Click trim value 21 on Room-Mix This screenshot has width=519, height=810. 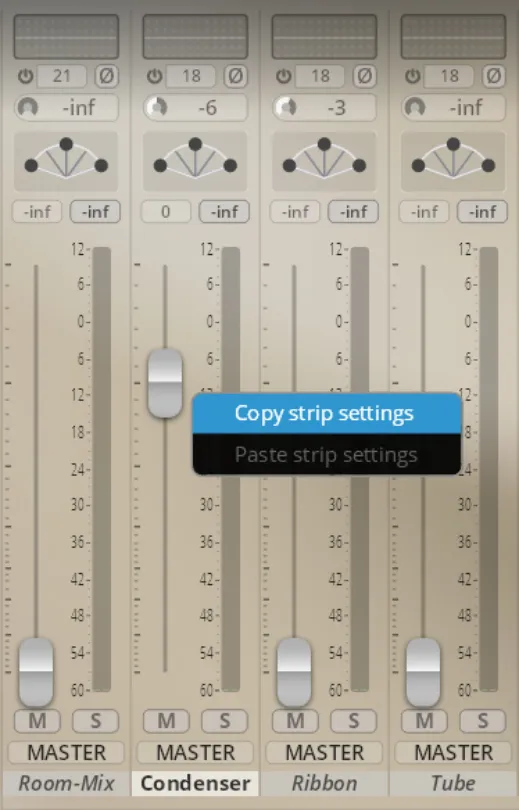(x=61, y=76)
